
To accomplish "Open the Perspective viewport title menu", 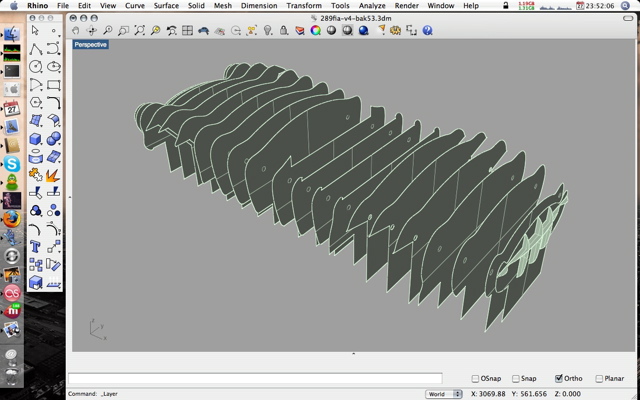I will [91, 45].
